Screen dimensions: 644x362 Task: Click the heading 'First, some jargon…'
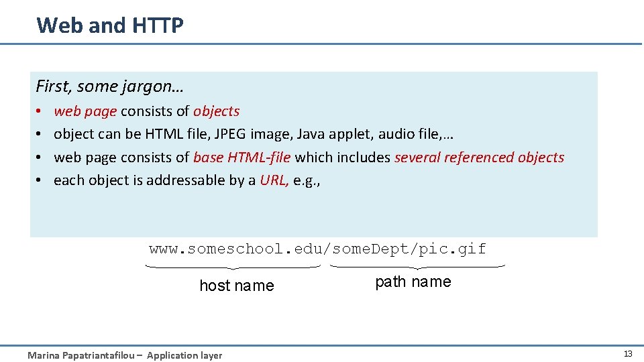click(109, 86)
